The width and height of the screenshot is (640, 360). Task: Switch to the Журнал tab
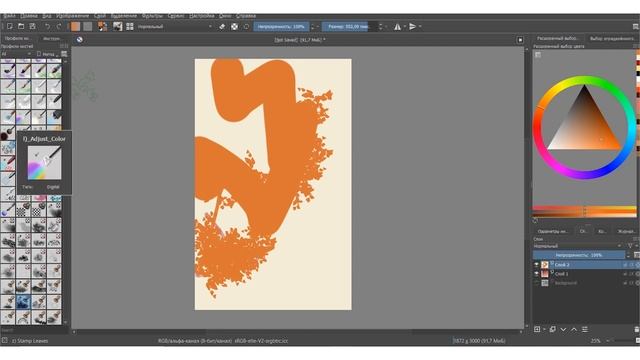tap(626, 231)
